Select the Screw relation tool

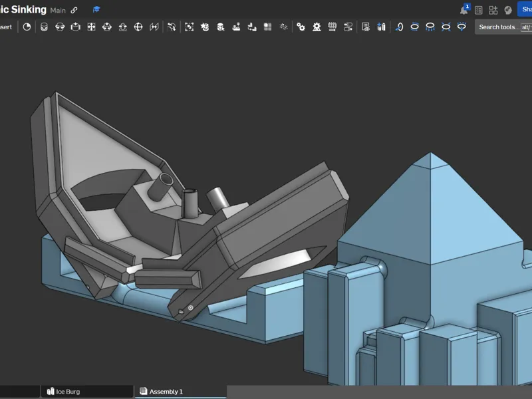(x=332, y=27)
